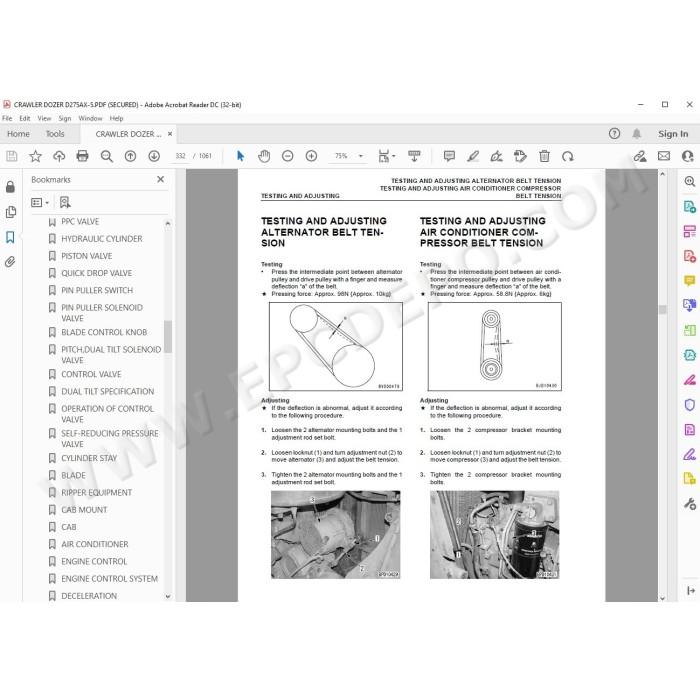Add a sticky note comment
This screenshot has height=700, width=700.
tap(449, 156)
